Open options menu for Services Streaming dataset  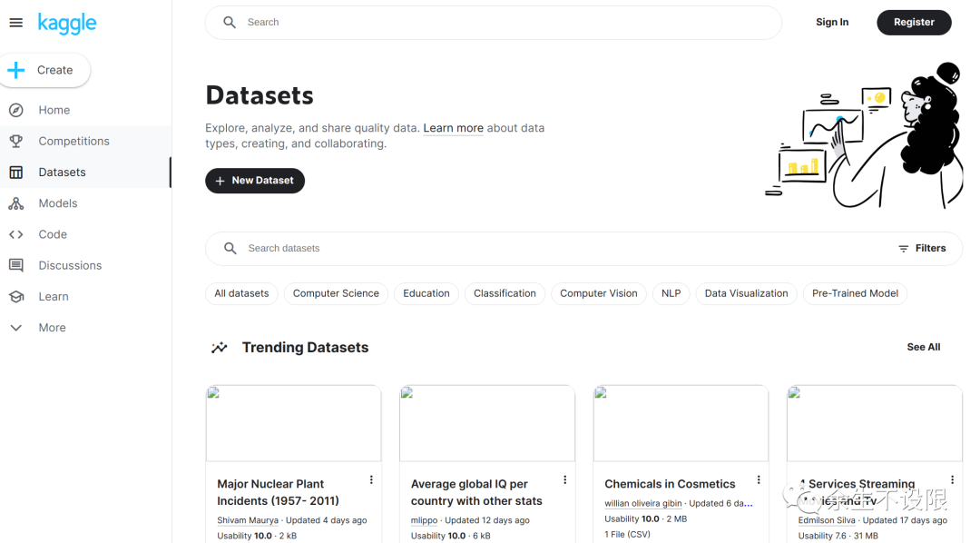coord(953,479)
